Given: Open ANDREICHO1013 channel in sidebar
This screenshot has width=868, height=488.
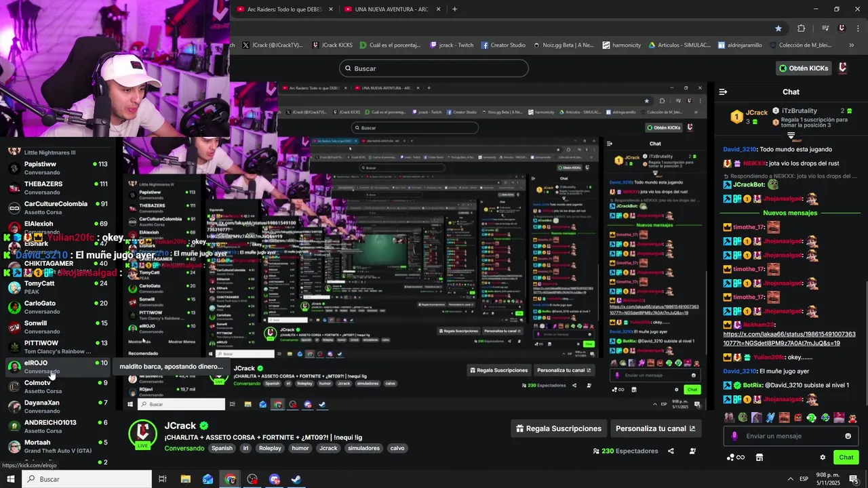Looking at the screenshot, I should tap(57, 426).
